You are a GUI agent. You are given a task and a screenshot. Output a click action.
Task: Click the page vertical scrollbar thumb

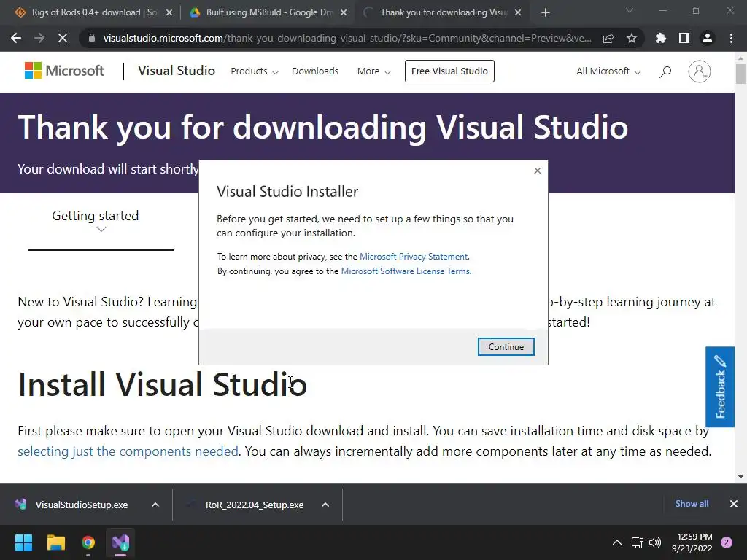pos(740,74)
